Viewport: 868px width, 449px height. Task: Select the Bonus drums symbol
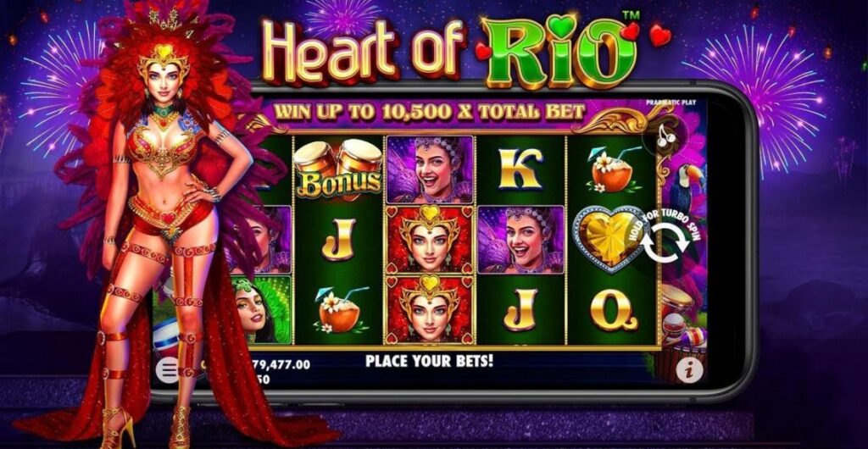(338, 169)
